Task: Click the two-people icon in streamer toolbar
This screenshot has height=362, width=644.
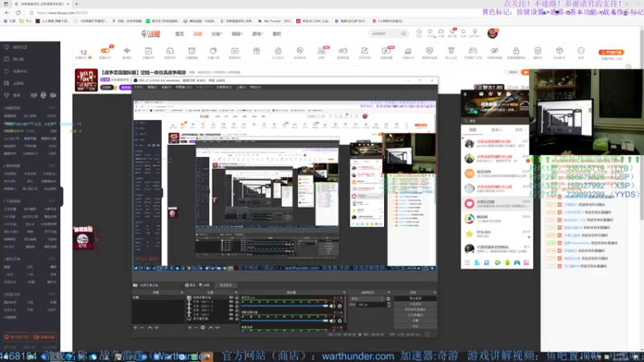Action: click(321, 51)
